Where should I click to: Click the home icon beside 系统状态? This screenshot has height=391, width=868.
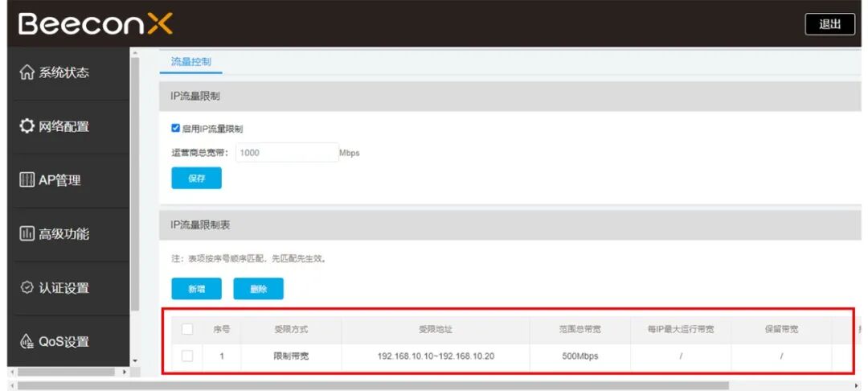27,72
